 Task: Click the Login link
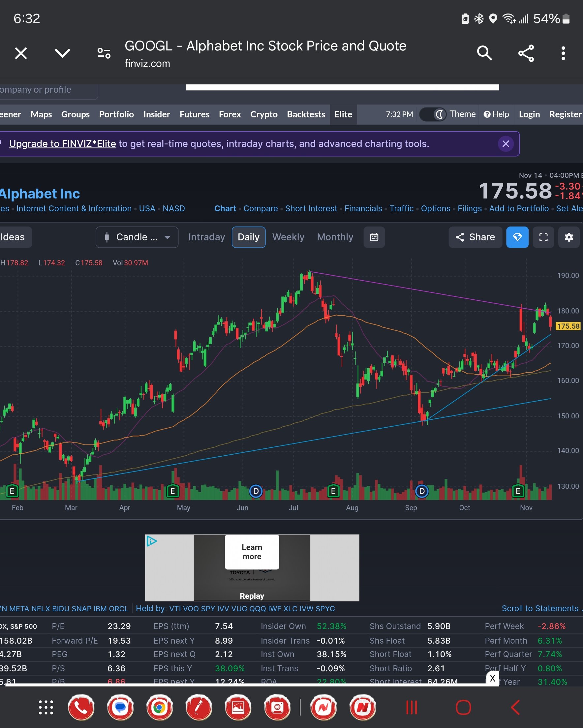pos(529,114)
